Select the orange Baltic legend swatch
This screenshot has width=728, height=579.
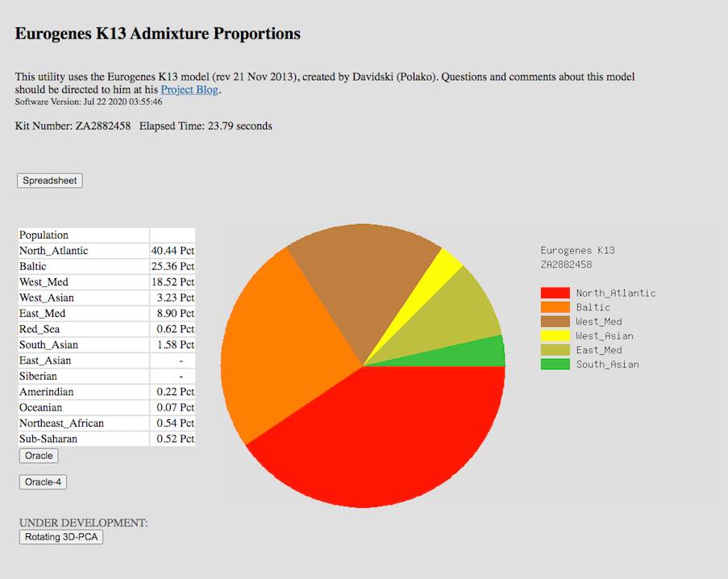click(555, 307)
